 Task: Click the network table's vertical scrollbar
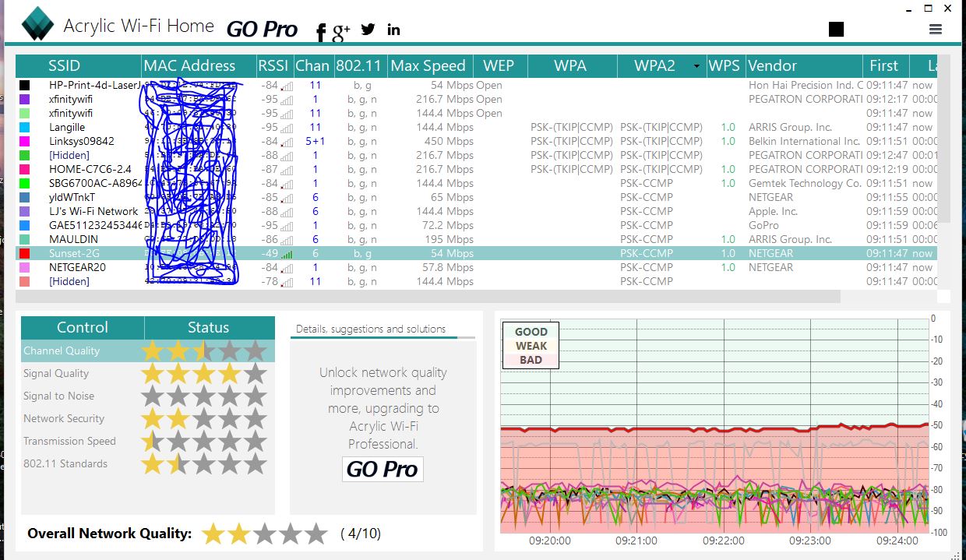(943, 140)
